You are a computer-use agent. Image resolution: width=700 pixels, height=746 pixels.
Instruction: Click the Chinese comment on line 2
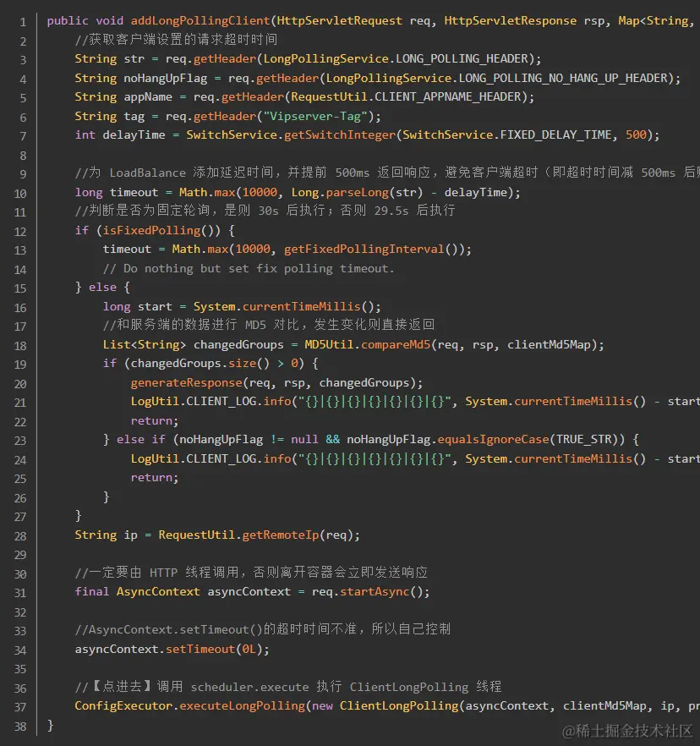point(176,40)
